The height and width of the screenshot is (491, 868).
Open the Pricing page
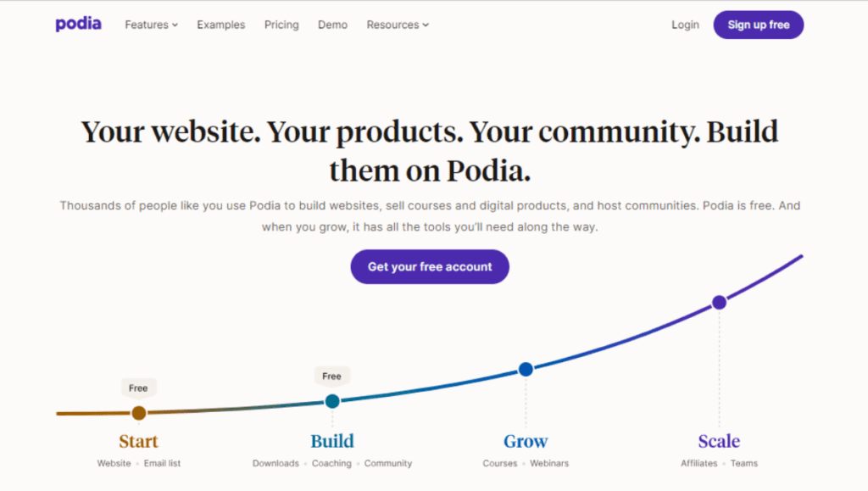pos(281,25)
